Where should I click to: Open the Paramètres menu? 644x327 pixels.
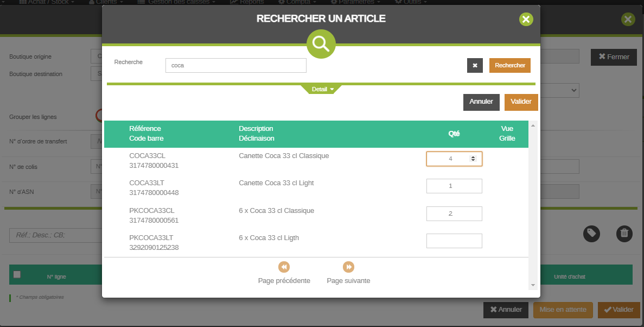[x=356, y=2]
